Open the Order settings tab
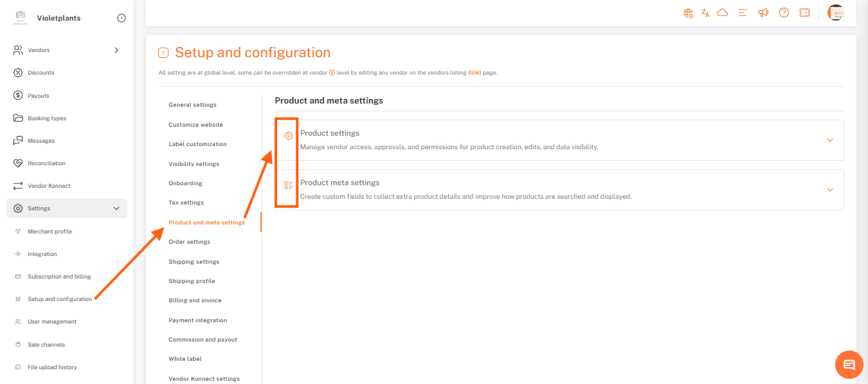This screenshot has height=384, width=868. coord(189,242)
